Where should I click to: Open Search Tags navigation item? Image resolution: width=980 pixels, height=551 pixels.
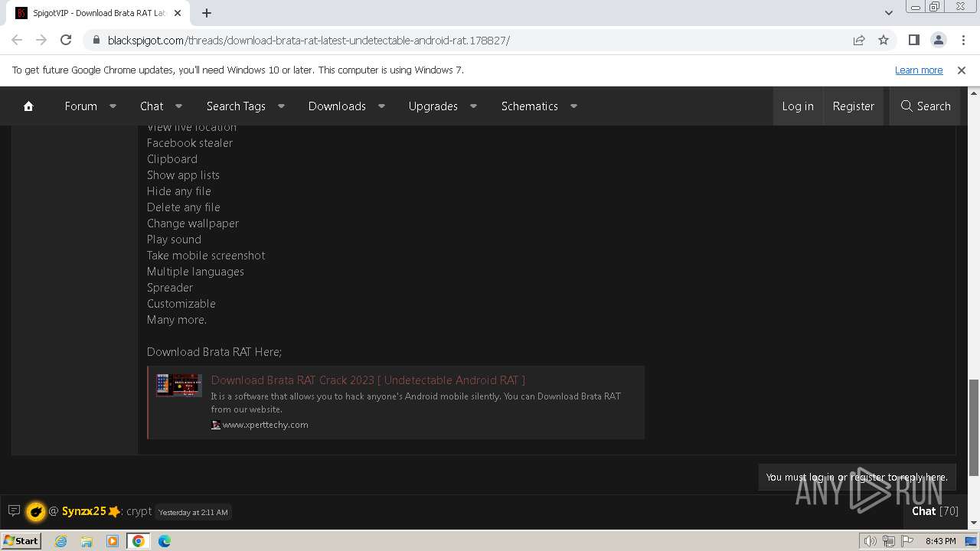point(236,106)
